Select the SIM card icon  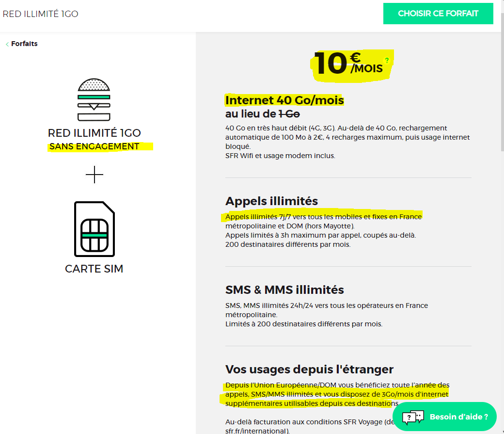point(94,229)
